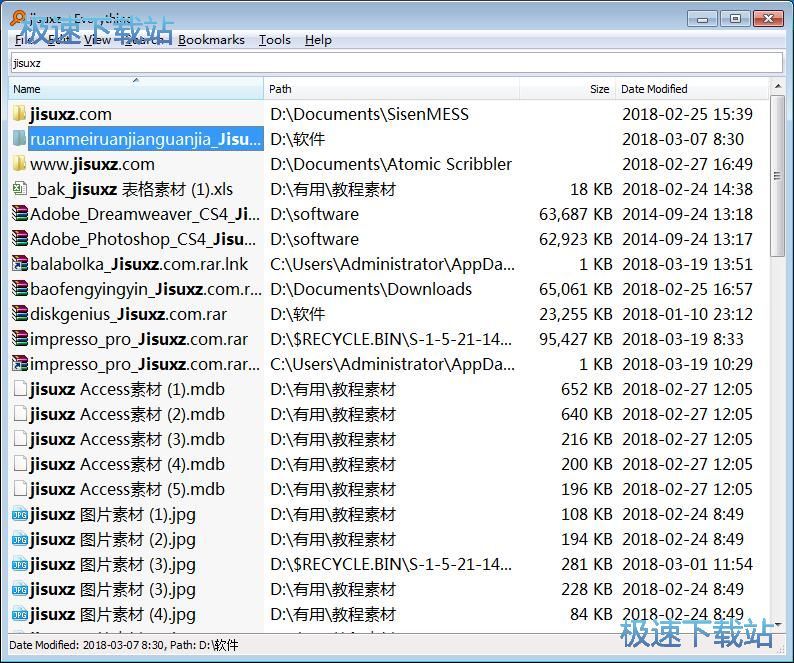794x663 pixels.
Task: Click the search box containing jisuxz
Action: tap(396, 63)
